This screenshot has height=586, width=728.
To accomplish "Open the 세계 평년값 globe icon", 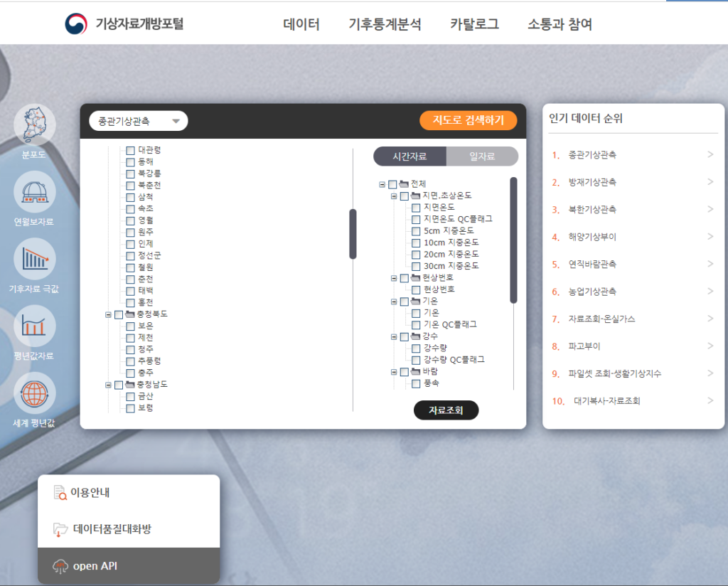I will coord(35,393).
